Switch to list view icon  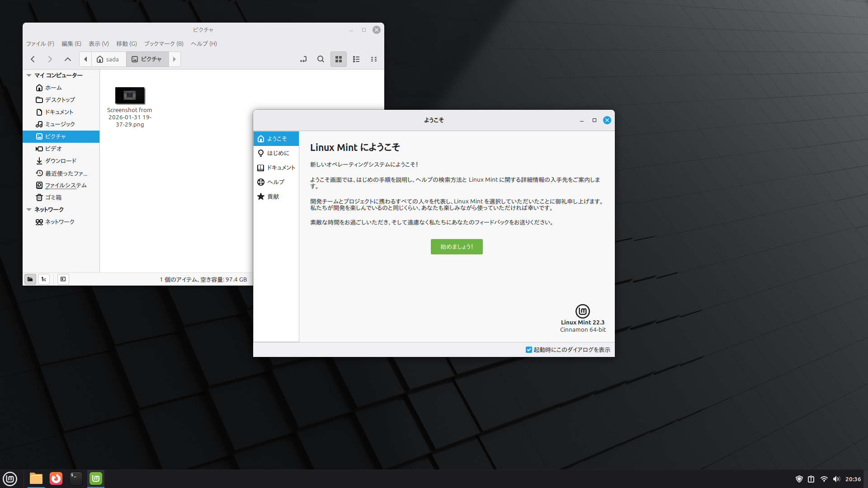pyautogui.click(x=356, y=59)
